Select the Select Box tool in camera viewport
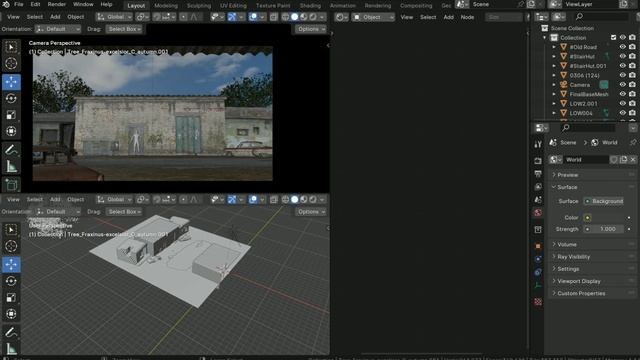640x360 pixels. [x=11, y=47]
